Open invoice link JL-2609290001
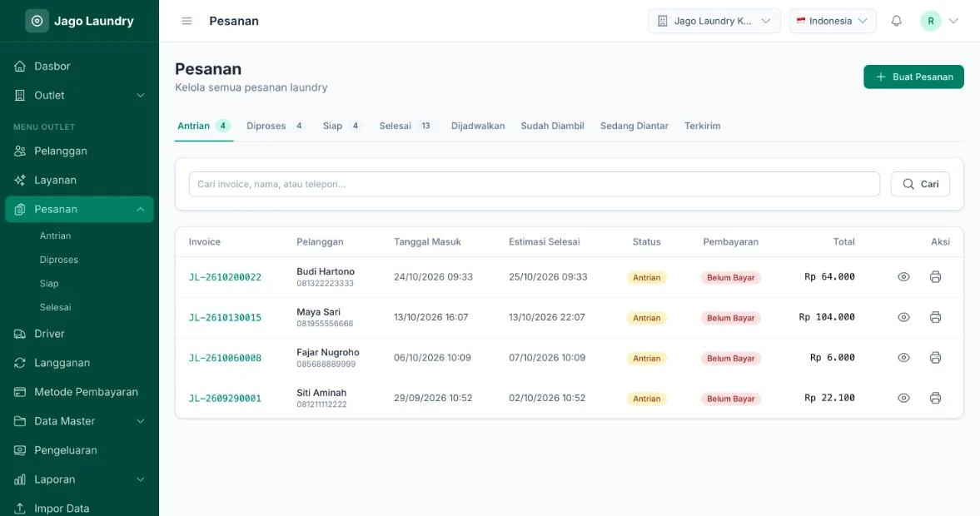 point(225,399)
